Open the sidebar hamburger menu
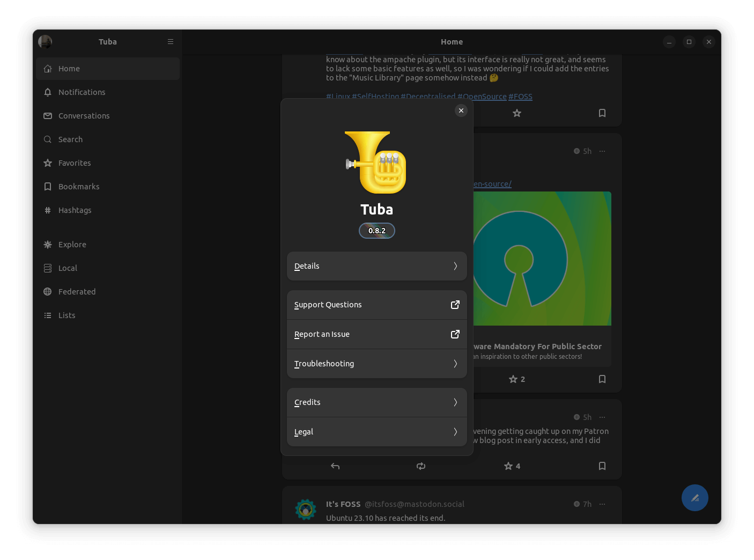Viewport: 754px width, 560px height. point(170,41)
